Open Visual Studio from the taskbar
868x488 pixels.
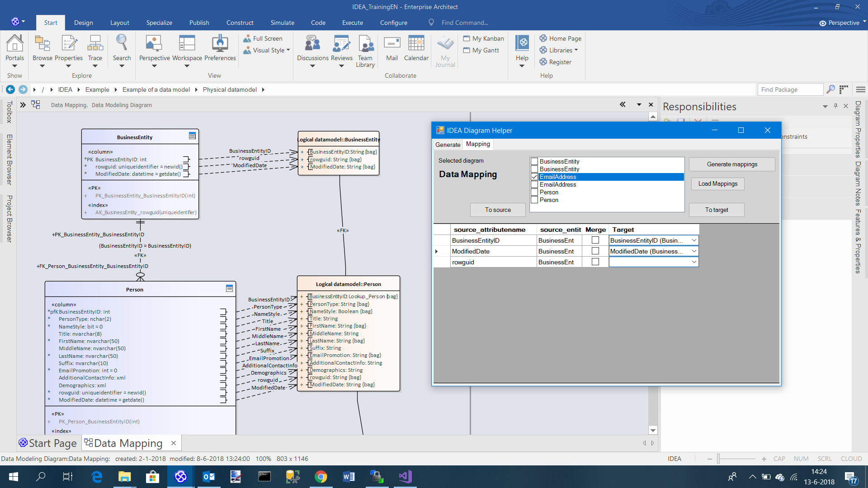(x=405, y=477)
